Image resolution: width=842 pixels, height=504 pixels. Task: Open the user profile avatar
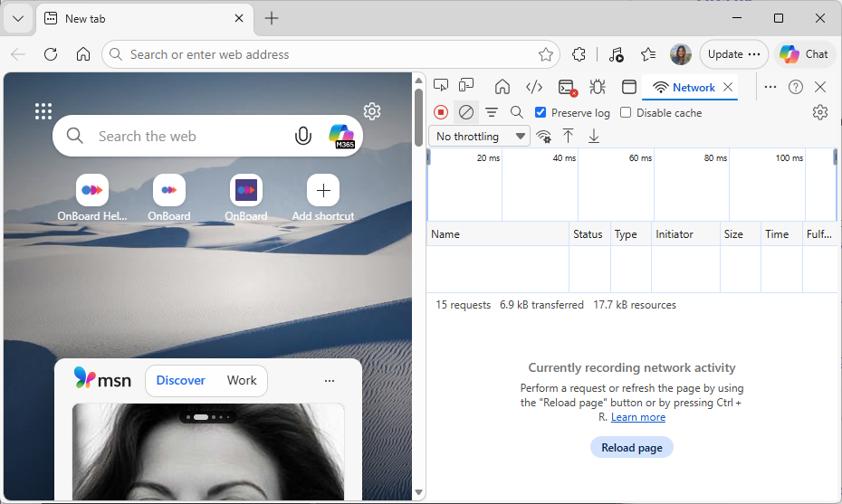680,54
